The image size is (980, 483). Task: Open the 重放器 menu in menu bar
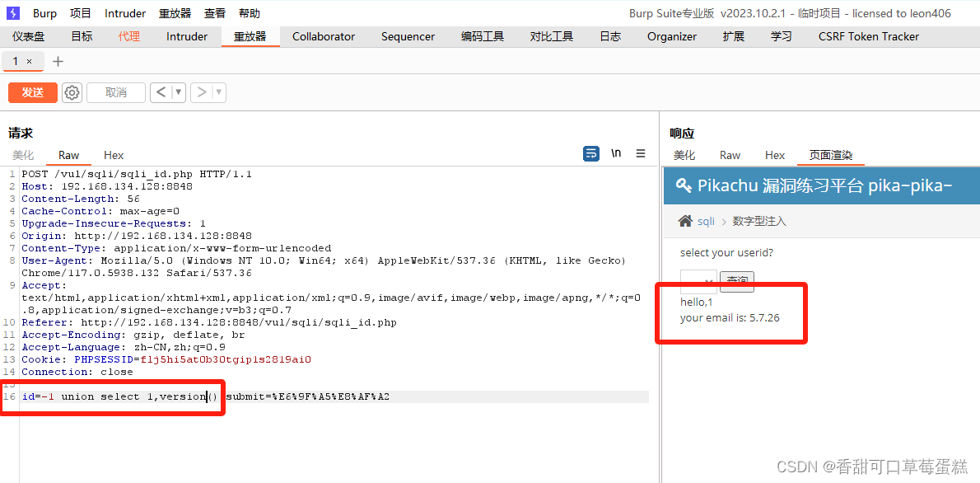click(175, 13)
